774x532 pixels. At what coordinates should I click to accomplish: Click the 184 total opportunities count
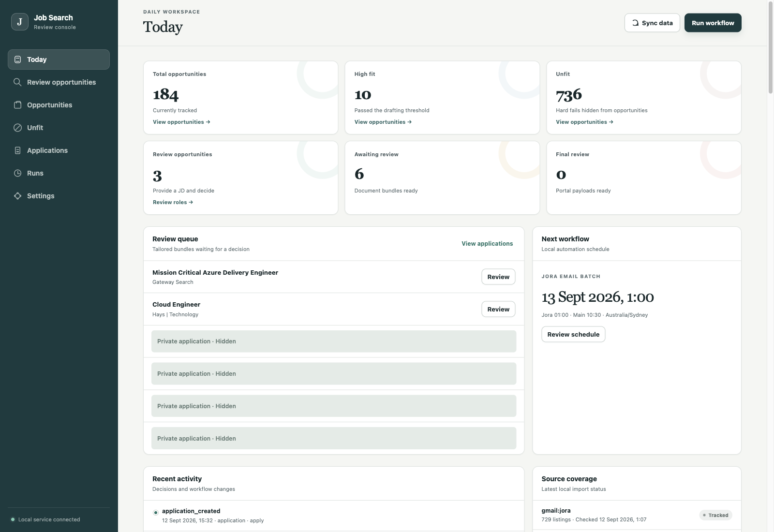165,94
